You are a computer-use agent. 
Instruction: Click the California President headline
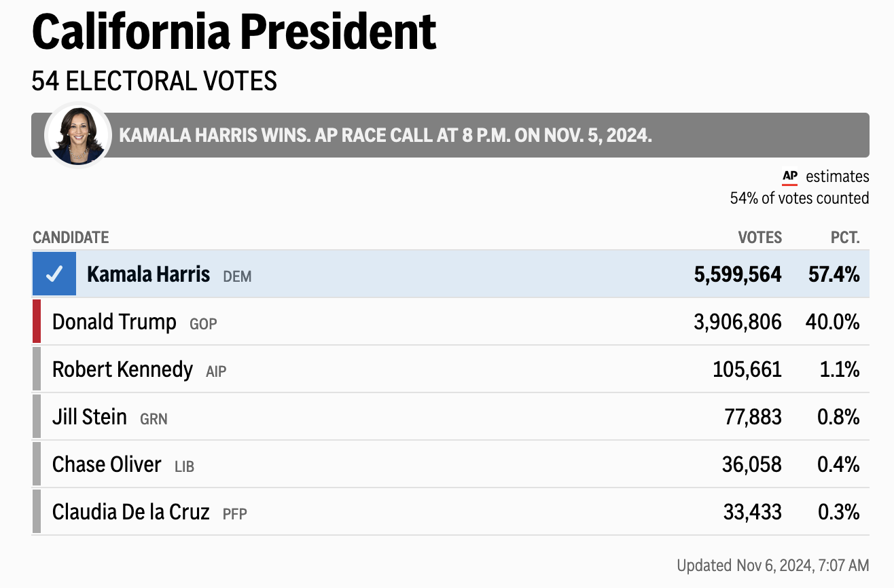tap(234, 31)
